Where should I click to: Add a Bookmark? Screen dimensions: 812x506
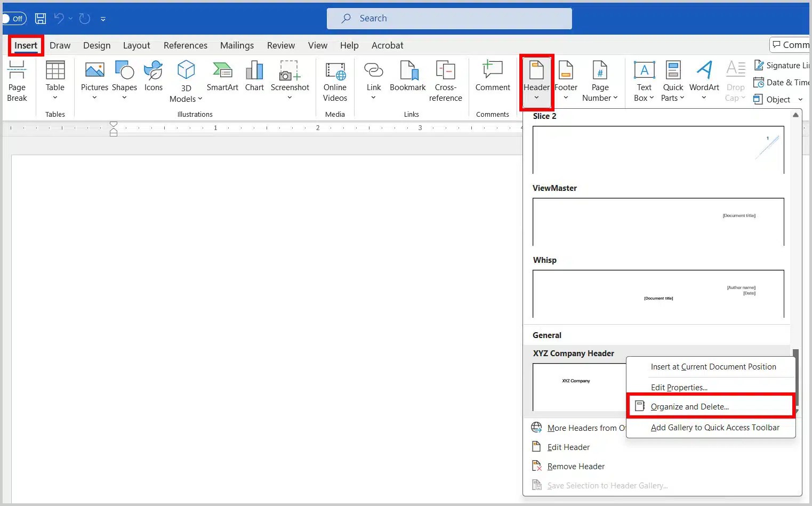pos(408,76)
